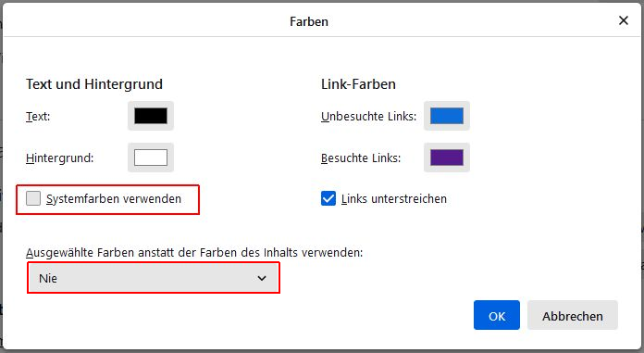Click the Link-Farben section heading
The width and height of the screenshot is (644, 353).
click(359, 84)
